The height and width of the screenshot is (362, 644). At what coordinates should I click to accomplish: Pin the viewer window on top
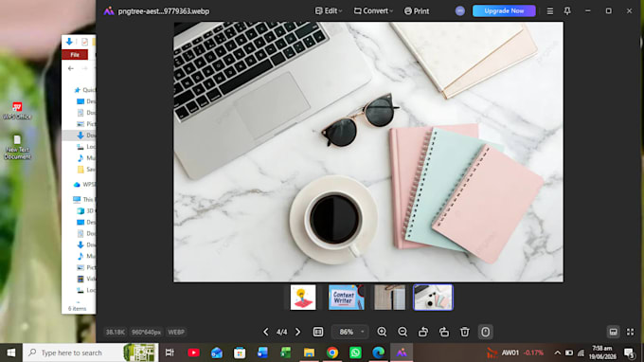click(x=567, y=11)
